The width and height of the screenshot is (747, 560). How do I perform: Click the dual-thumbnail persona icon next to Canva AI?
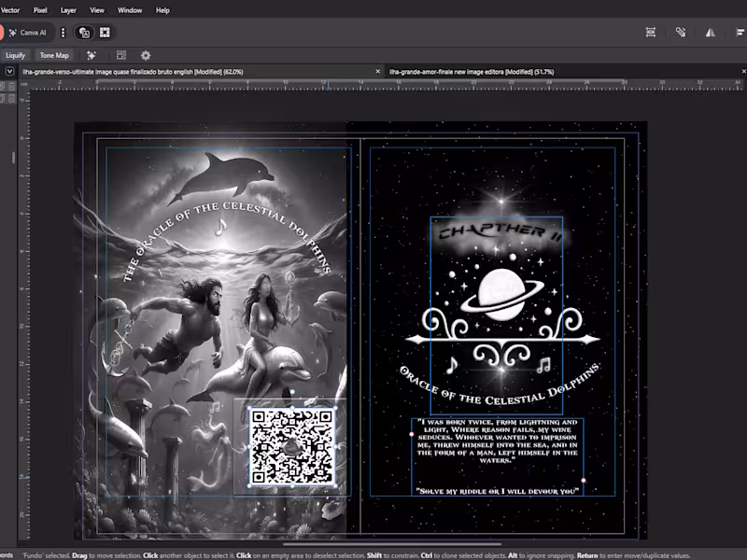[x=85, y=32]
